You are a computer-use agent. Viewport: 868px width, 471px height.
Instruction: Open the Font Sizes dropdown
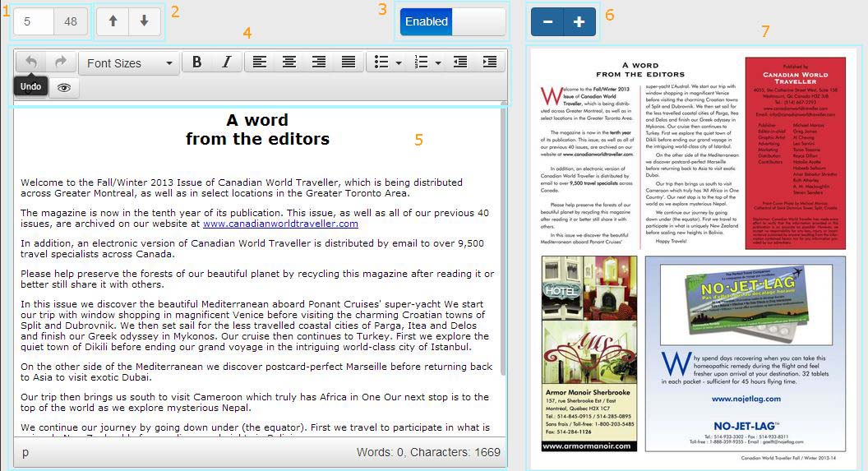[129, 63]
